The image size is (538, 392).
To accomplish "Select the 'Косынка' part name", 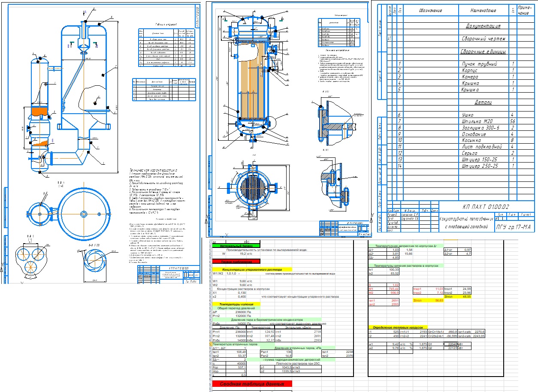I will coord(472,140).
